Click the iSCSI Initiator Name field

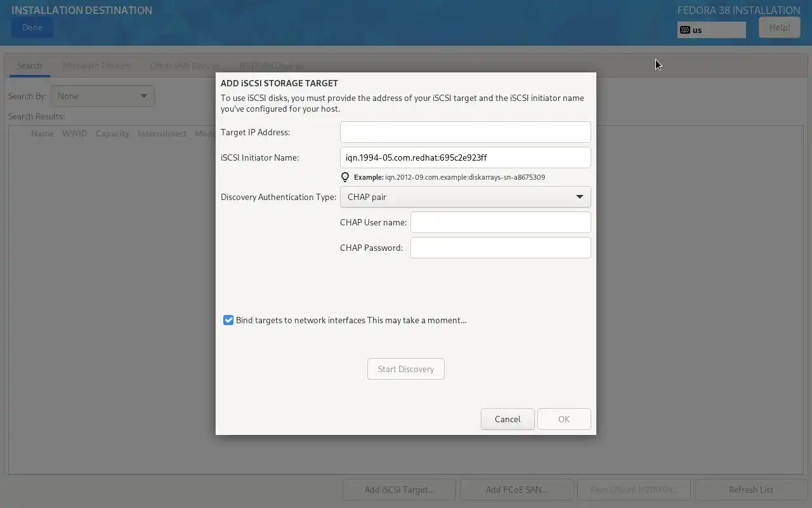(465, 157)
